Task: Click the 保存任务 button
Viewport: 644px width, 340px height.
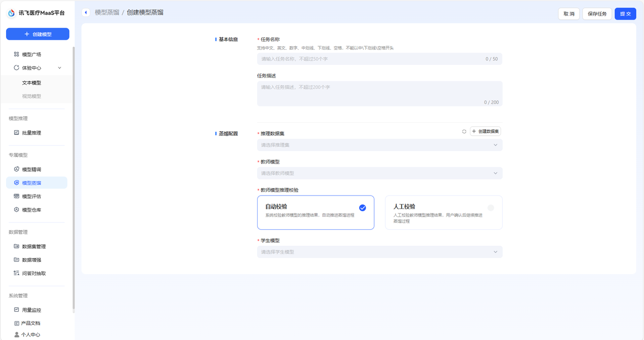Action: (597, 14)
